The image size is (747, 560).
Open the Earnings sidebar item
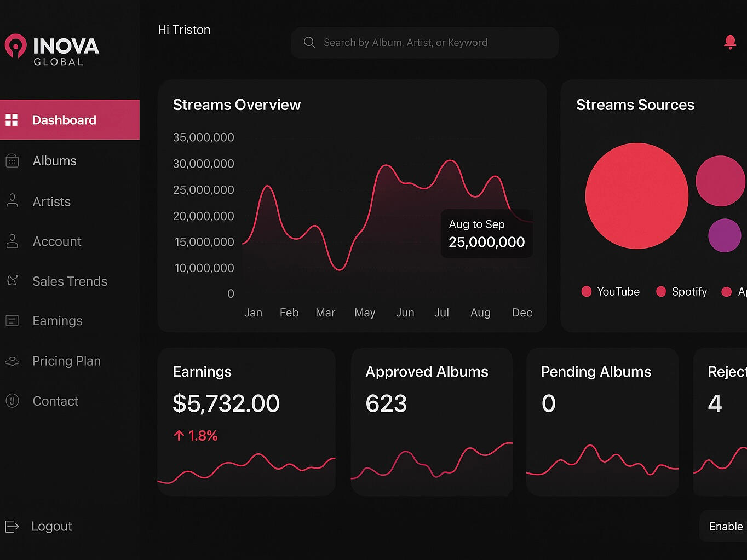pyautogui.click(x=58, y=321)
